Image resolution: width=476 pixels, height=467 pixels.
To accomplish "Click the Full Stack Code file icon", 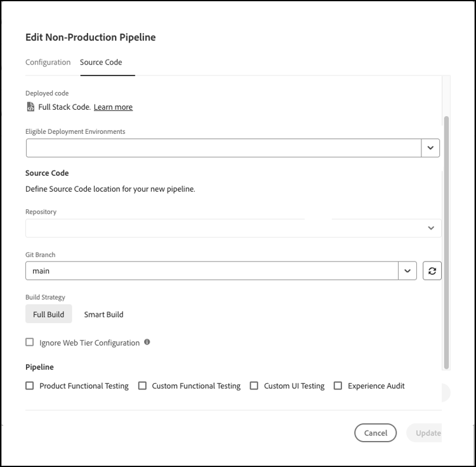I will point(30,107).
